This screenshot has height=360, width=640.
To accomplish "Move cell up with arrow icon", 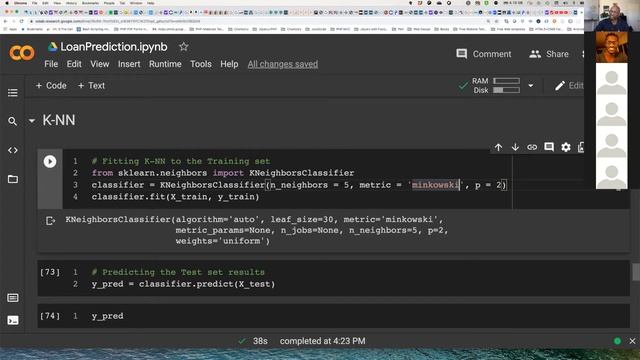I will 498,147.
